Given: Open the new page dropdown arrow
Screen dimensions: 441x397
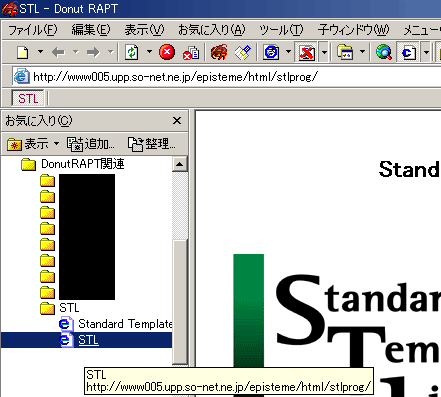Looking at the screenshot, I should (40, 52).
